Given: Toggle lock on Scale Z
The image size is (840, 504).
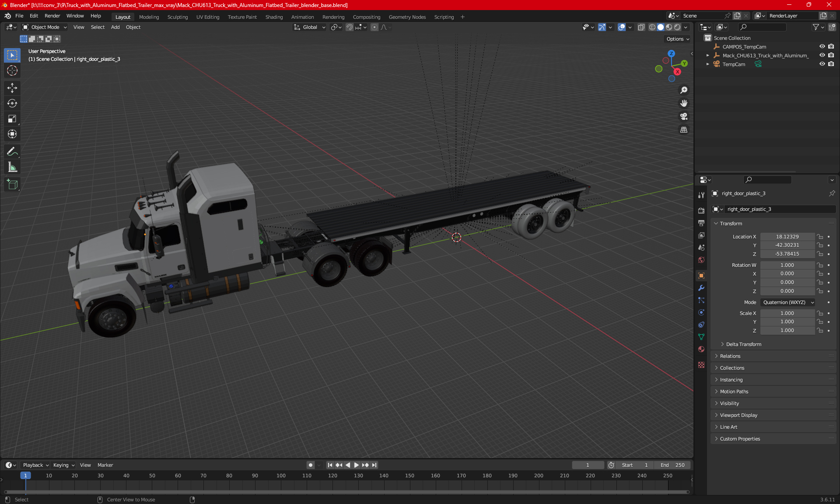Looking at the screenshot, I should point(820,330).
